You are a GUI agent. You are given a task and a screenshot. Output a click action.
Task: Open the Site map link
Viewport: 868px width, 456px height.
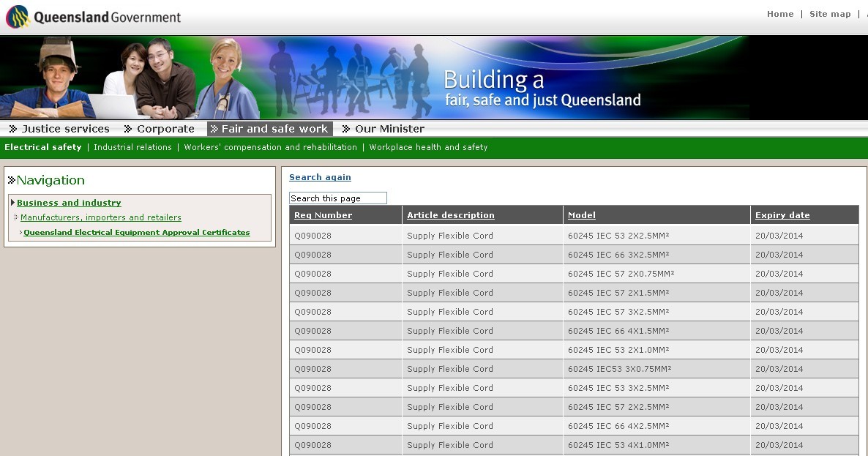tap(829, 14)
